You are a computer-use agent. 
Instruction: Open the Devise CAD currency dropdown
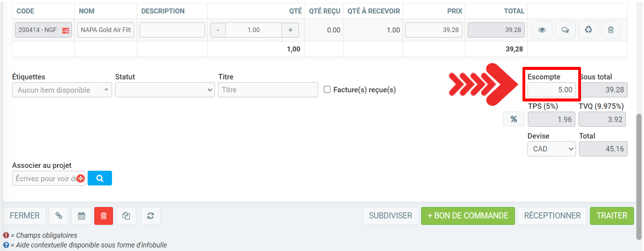tap(551, 149)
